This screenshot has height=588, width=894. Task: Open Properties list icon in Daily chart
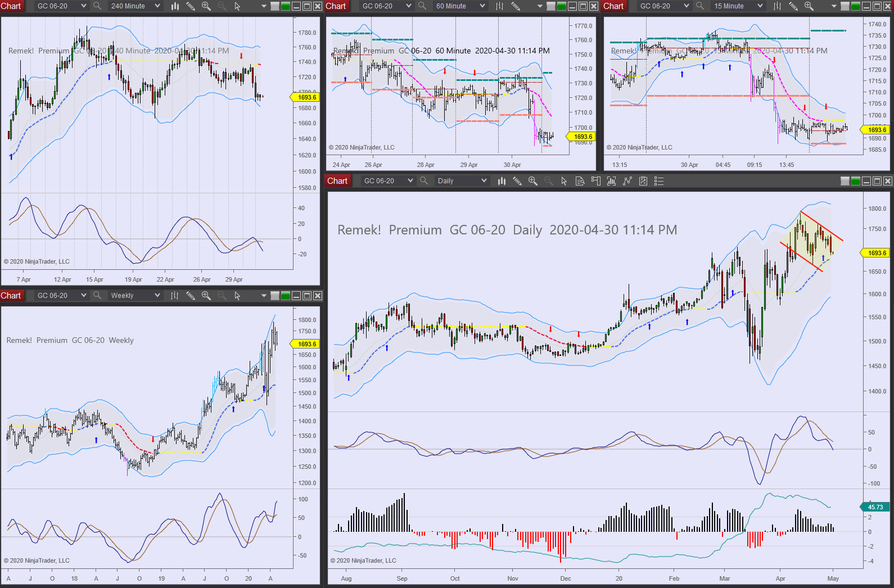pyautogui.click(x=659, y=181)
